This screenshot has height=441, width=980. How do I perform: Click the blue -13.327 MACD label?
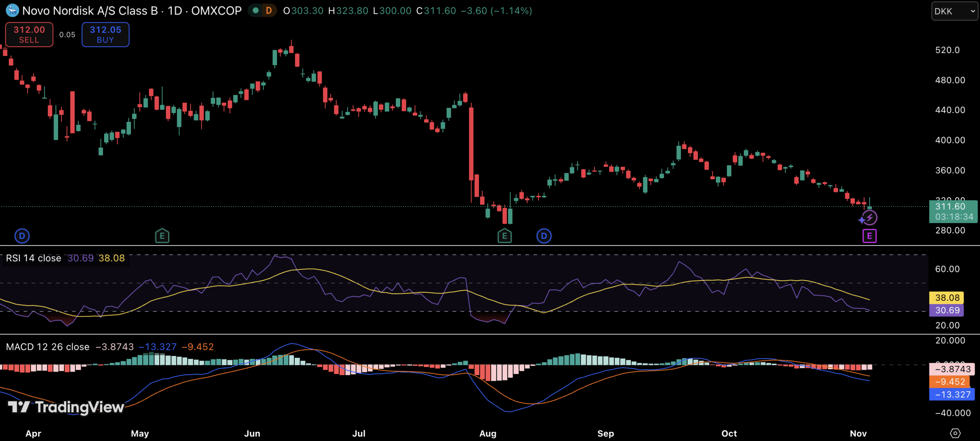click(x=952, y=394)
